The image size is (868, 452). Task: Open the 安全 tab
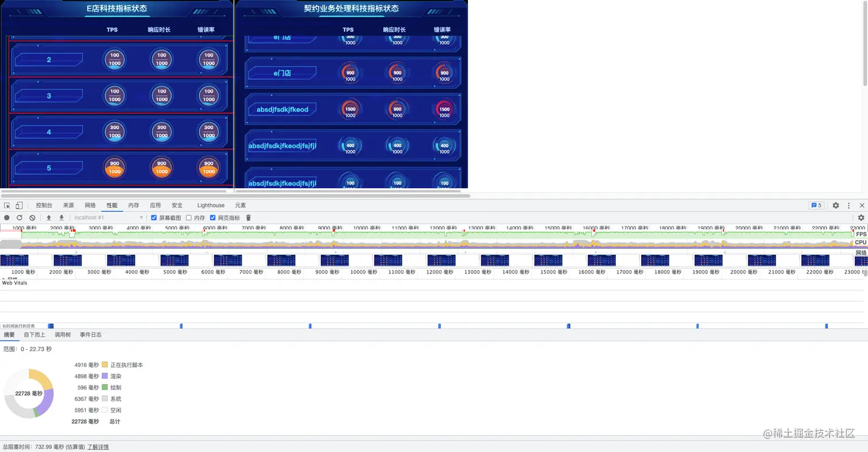coord(177,205)
